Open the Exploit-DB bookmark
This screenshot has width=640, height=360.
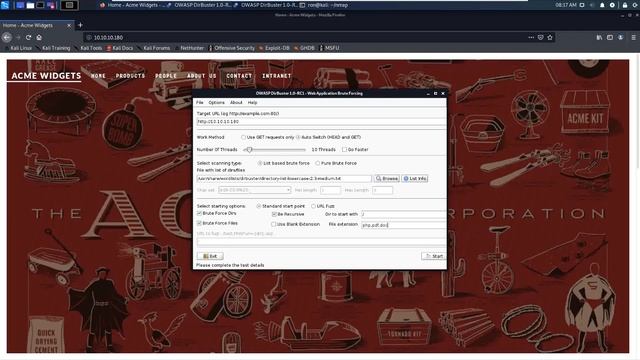coord(274,48)
